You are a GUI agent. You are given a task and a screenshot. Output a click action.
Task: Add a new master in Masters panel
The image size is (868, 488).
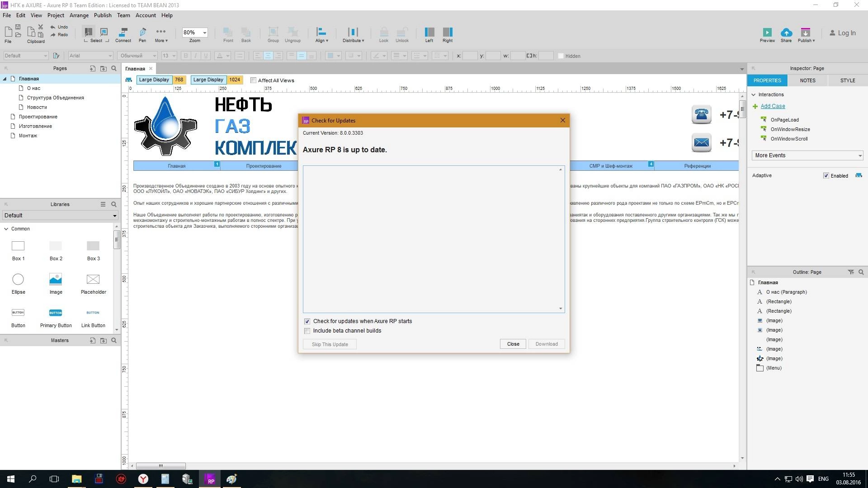(x=92, y=340)
